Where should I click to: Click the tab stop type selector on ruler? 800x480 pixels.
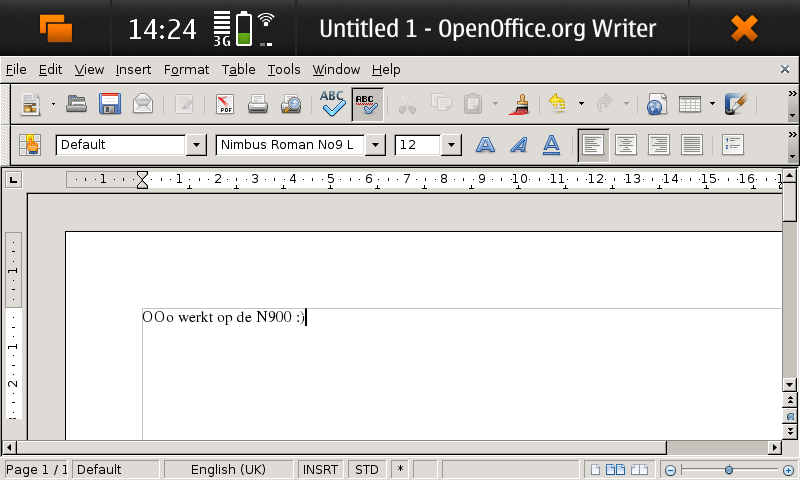14,180
